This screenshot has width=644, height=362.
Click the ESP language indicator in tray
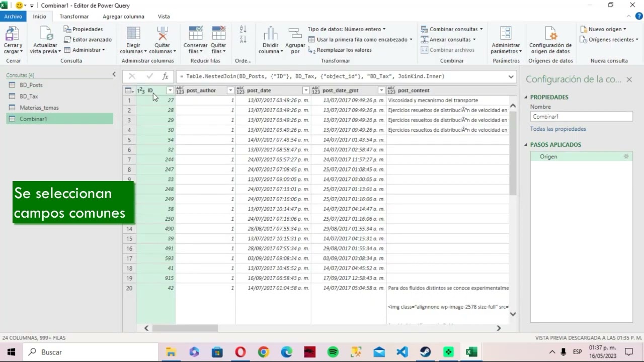[577, 352]
